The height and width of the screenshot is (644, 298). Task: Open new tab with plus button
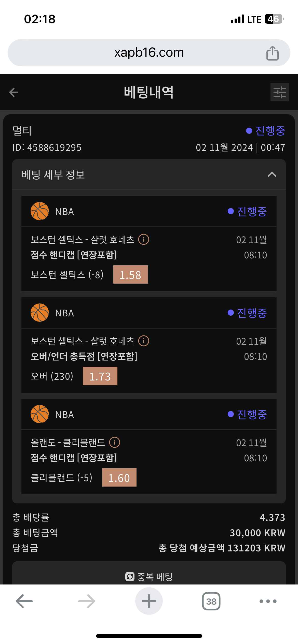click(149, 601)
